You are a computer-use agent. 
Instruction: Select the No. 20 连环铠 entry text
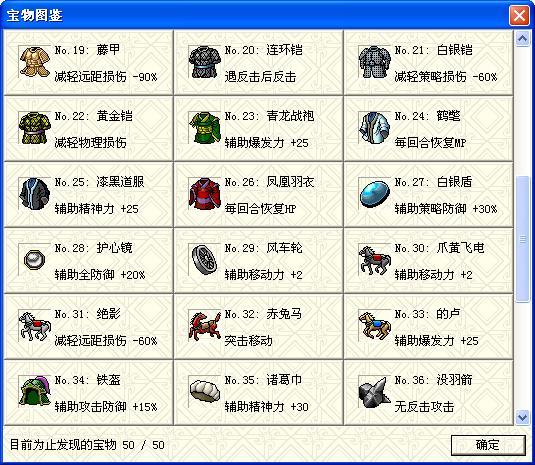[x=263, y=50]
